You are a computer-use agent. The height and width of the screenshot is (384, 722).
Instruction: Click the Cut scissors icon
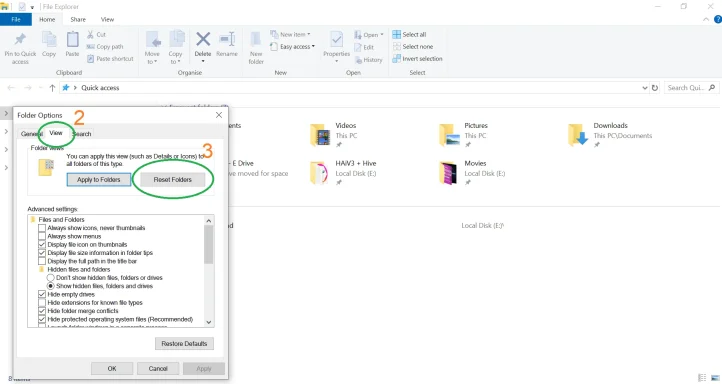[90, 35]
